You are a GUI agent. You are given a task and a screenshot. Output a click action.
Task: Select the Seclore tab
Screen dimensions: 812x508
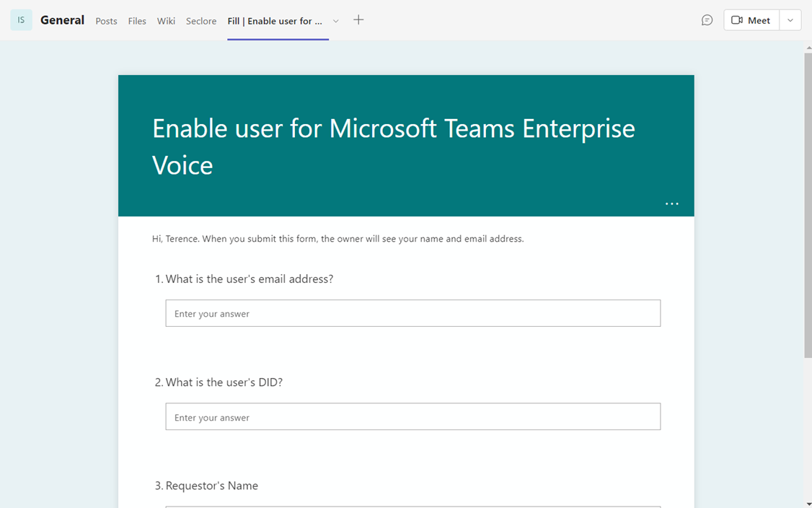tap(201, 21)
